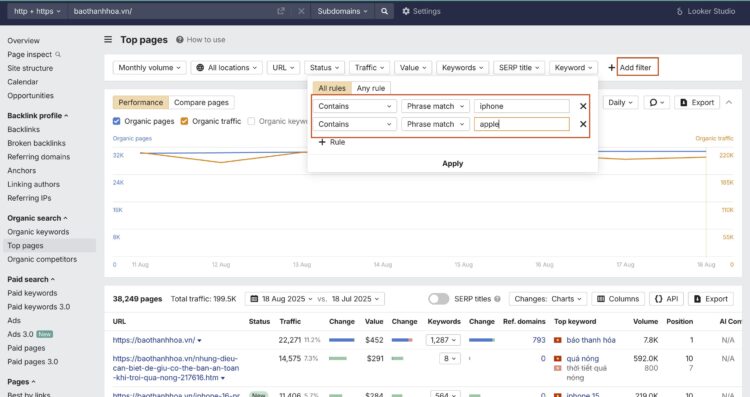This screenshot has height=397, width=750.
Task: Click the Page inspect magnifier icon
Action: pos(58,55)
